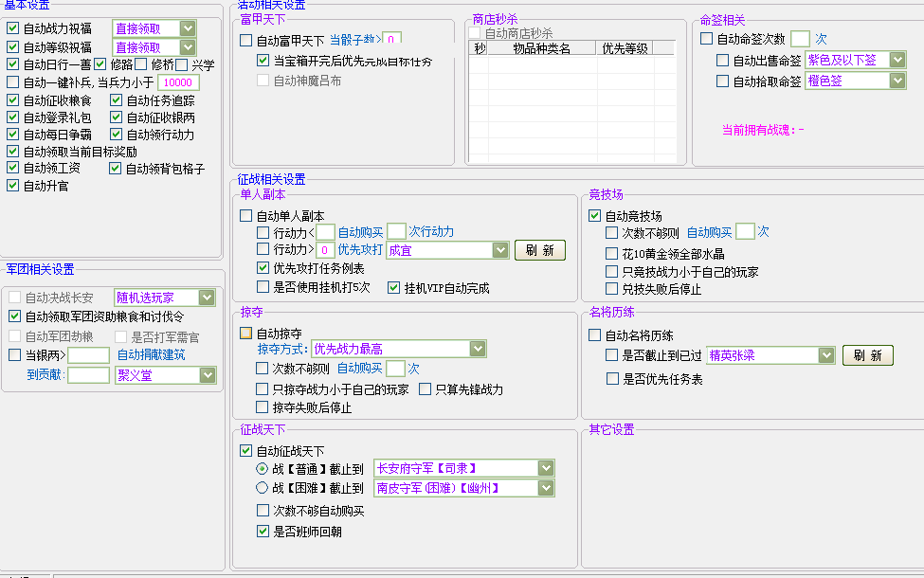Open 橙色签 dropdown
Screen dimensions: 924x578
coord(897,81)
